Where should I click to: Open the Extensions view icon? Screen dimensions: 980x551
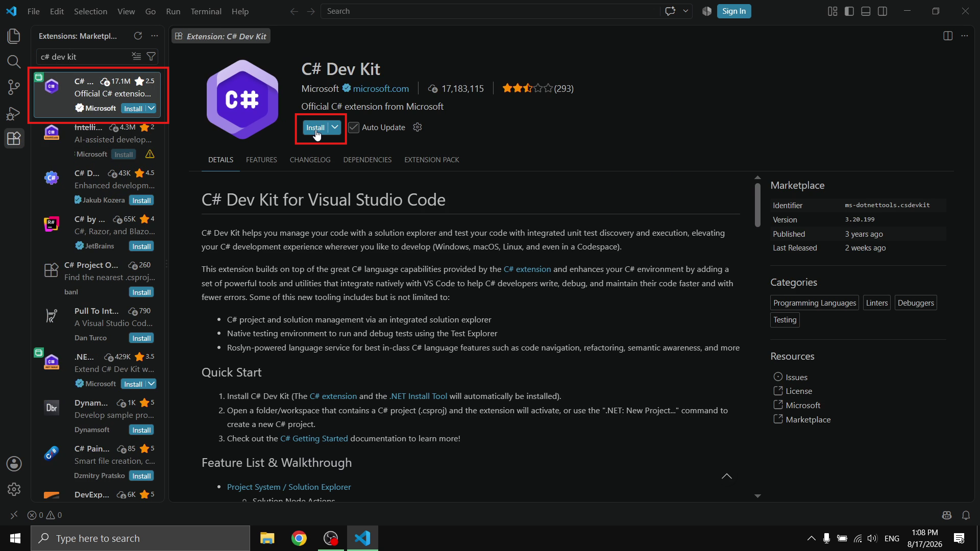14,138
